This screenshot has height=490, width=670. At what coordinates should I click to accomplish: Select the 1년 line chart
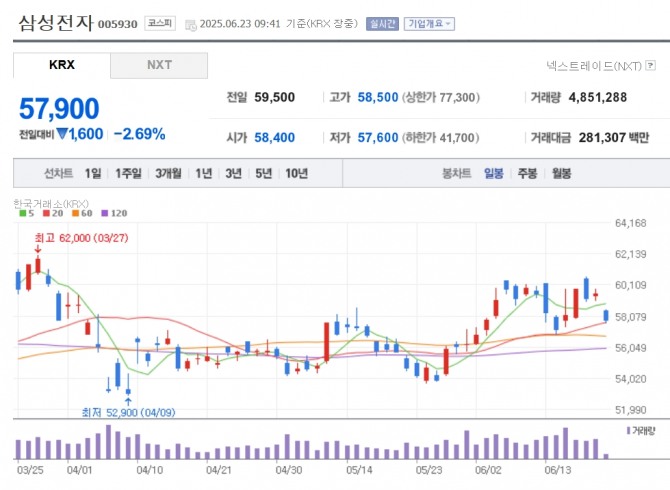(x=204, y=173)
